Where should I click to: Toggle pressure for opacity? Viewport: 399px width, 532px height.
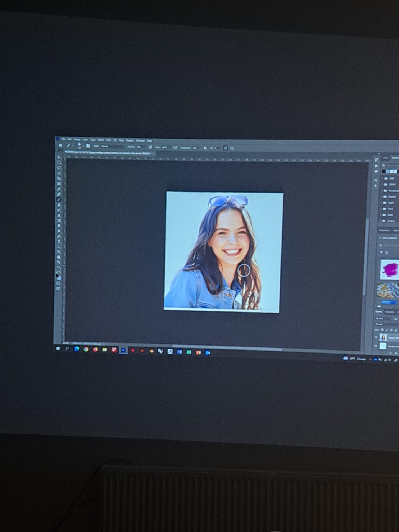[x=150, y=147]
